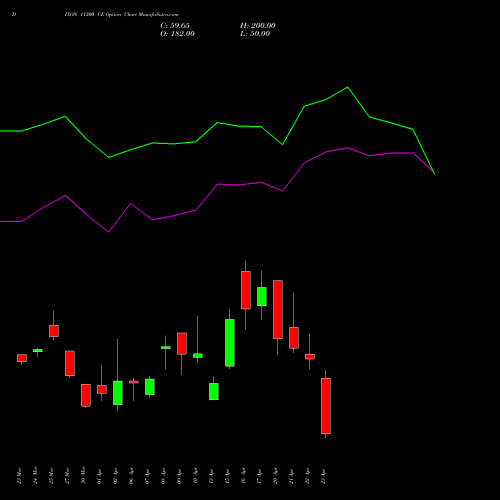Click the green candlestick for 17 Apr
The width and height of the screenshot is (500, 500).
(262, 297)
